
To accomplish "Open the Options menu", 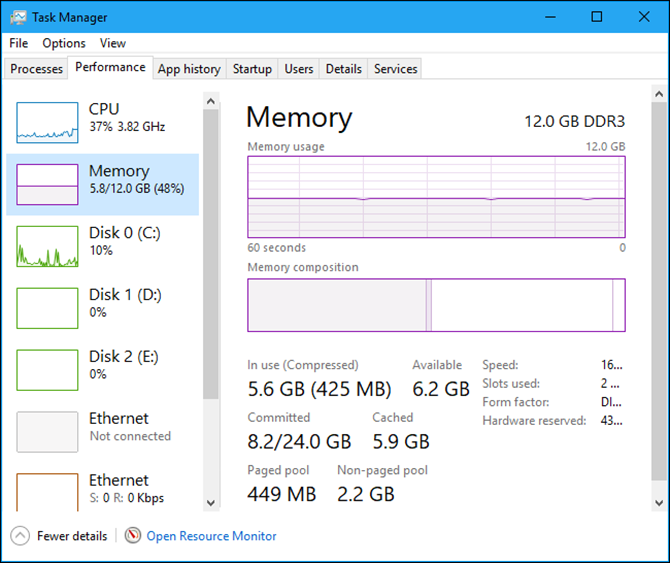I will (64, 43).
